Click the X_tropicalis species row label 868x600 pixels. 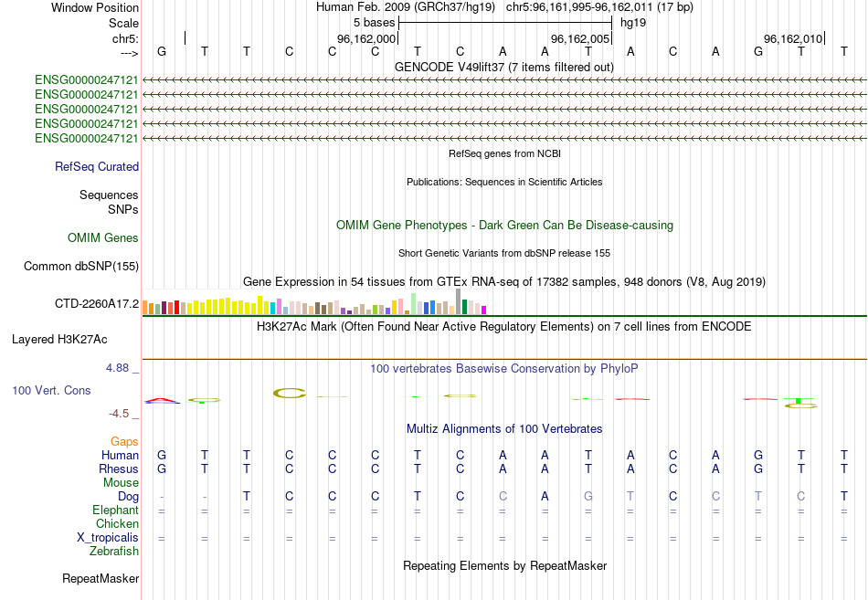click(x=108, y=538)
